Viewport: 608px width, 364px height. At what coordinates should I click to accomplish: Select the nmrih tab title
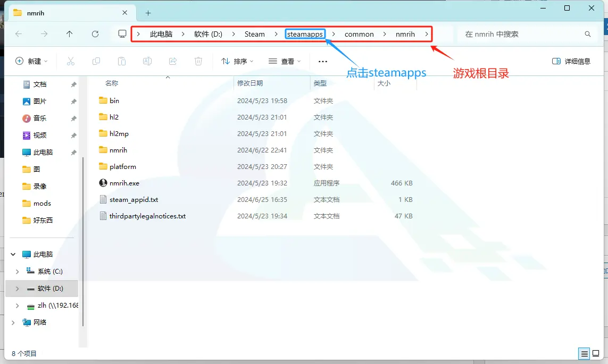pyautogui.click(x=36, y=13)
